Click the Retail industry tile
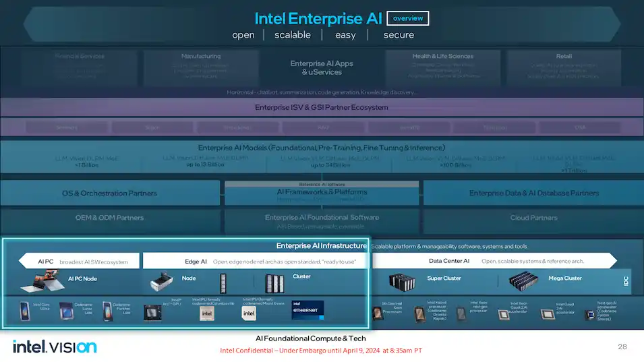The height and width of the screenshot is (362, 644). pyautogui.click(x=564, y=67)
